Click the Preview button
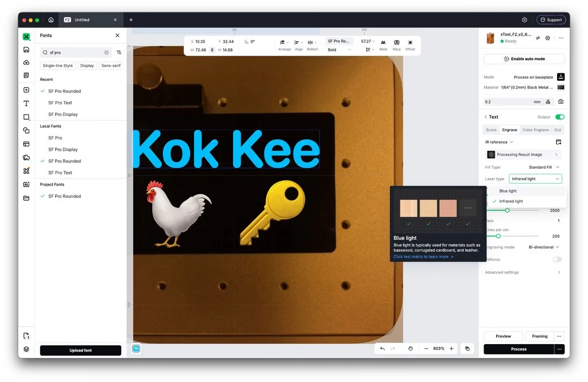 coord(503,336)
